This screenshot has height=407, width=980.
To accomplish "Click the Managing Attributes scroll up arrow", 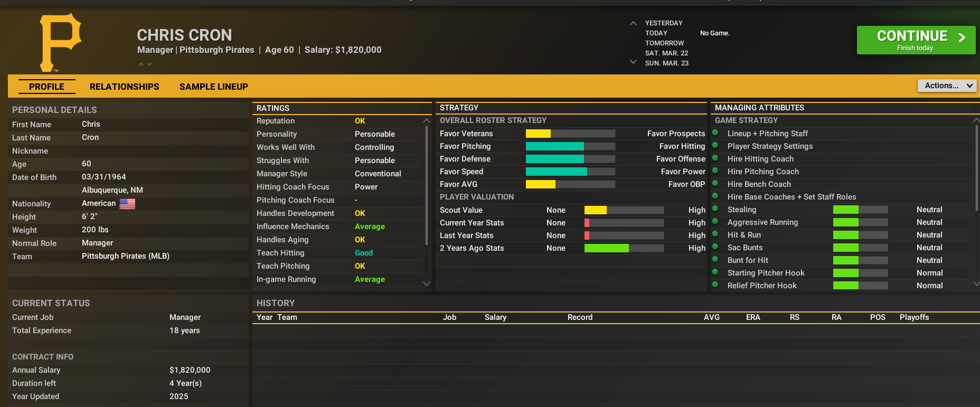I will [976, 120].
